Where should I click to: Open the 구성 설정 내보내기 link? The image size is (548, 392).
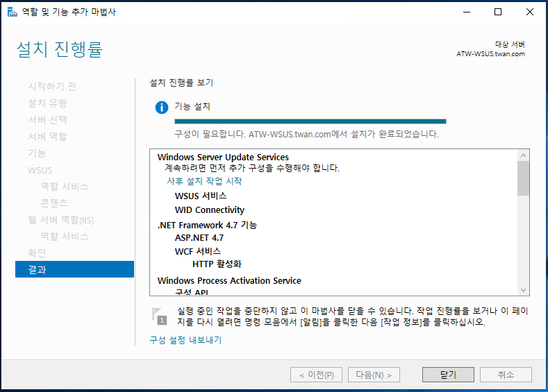pyautogui.click(x=185, y=340)
